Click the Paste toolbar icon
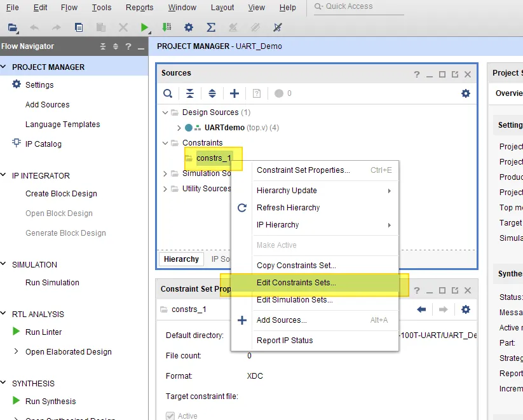The width and height of the screenshot is (523, 420). (x=101, y=28)
